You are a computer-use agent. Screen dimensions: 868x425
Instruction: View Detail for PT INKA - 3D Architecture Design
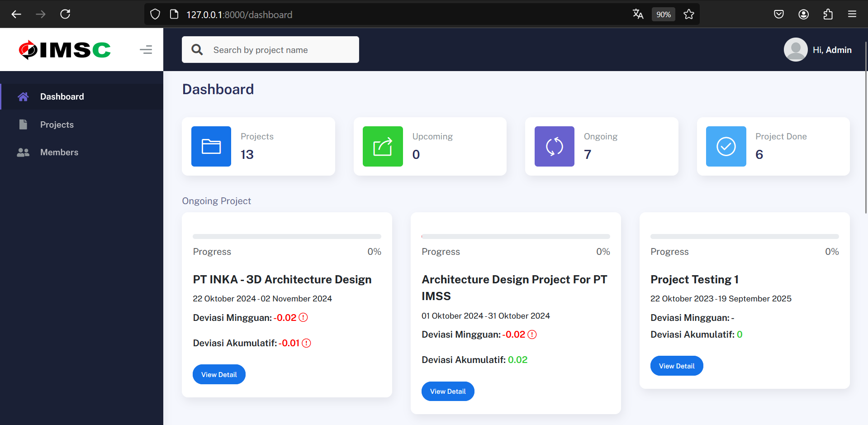click(x=219, y=374)
